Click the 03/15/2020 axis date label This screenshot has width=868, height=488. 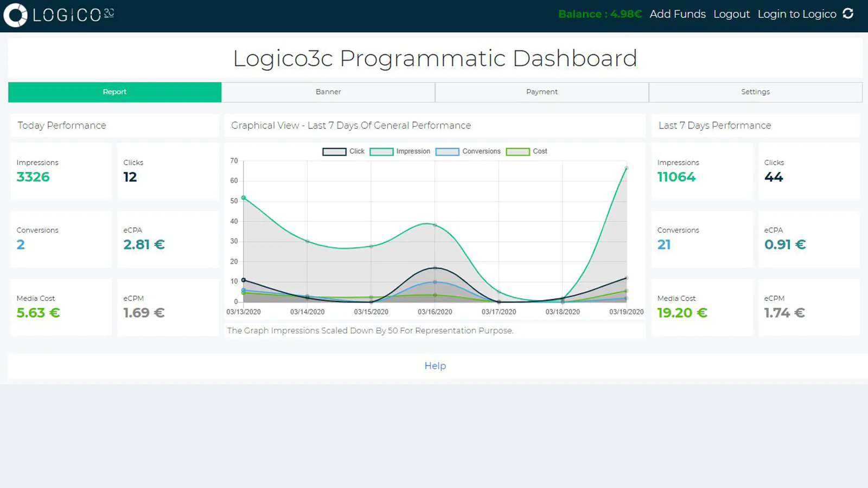click(x=371, y=312)
